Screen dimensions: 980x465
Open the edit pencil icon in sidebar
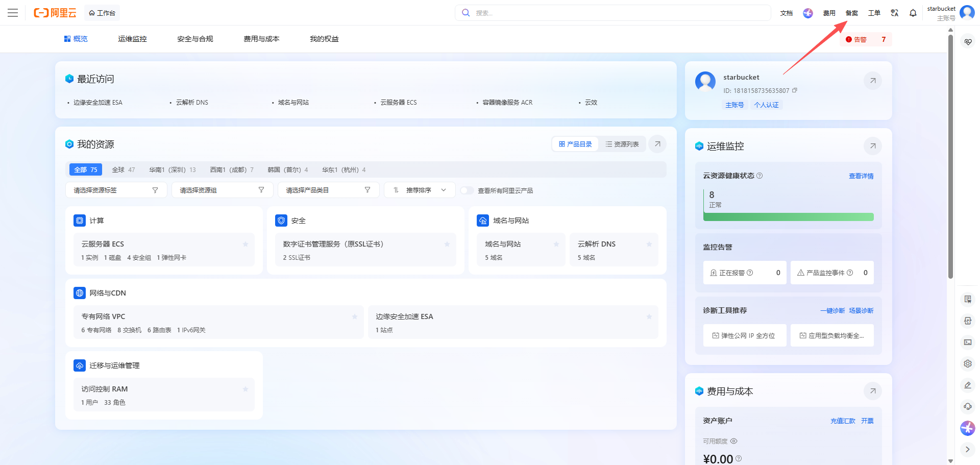point(968,385)
